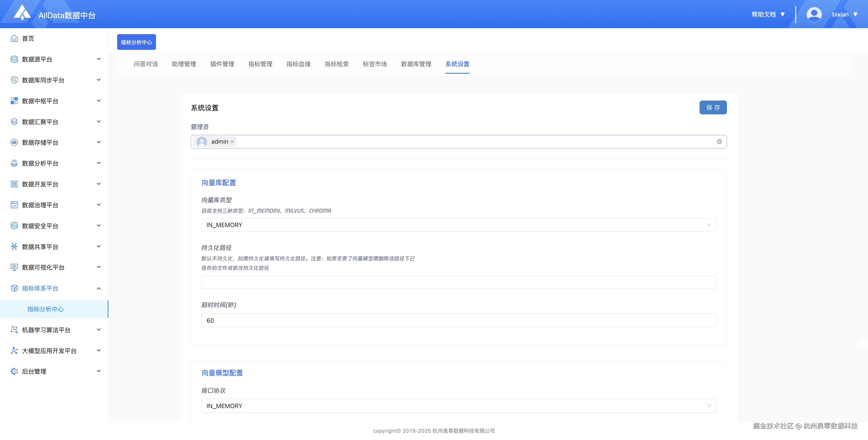Open the 数据库管理 tab
The width and height of the screenshot is (868, 440).
(x=416, y=64)
